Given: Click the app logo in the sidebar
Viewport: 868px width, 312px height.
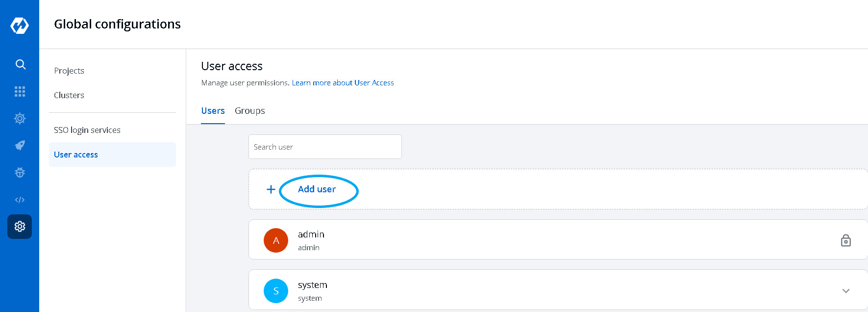Looking at the screenshot, I should (20, 26).
